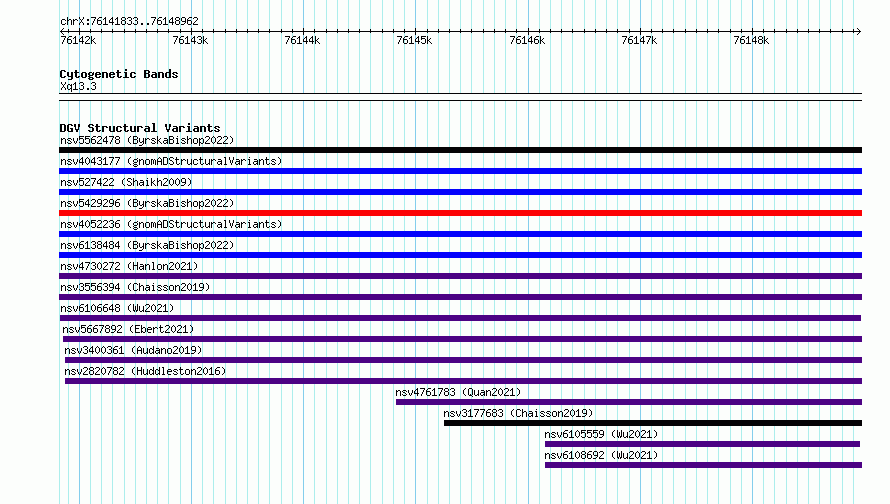Viewport: 890px width, 504px height.
Task: Click the 76148k ruler position
Action: (x=751, y=40)
